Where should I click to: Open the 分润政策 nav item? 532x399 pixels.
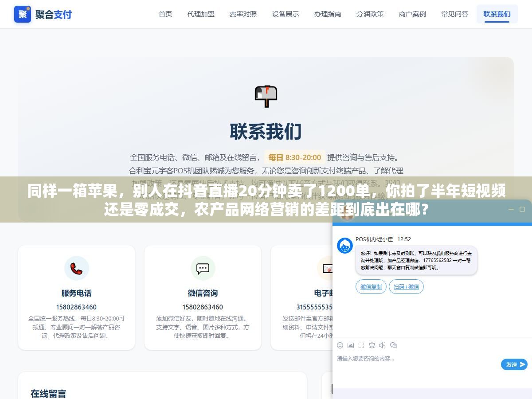click(370, 14)
